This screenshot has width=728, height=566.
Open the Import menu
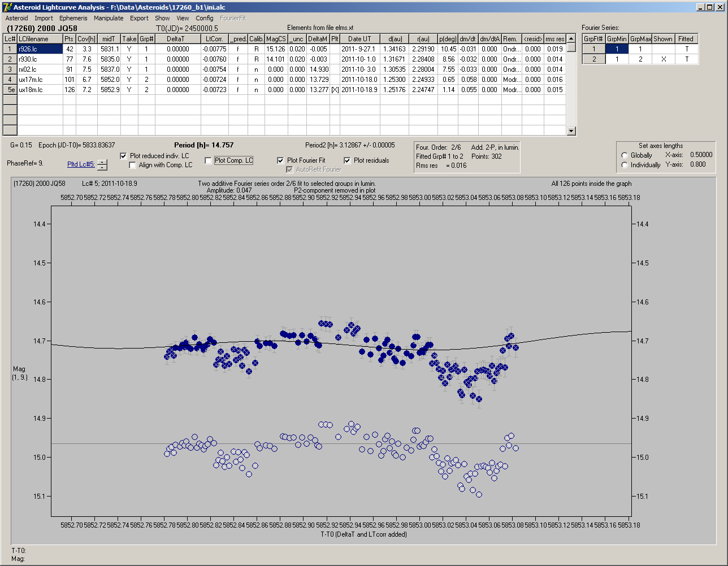point(44,18)
